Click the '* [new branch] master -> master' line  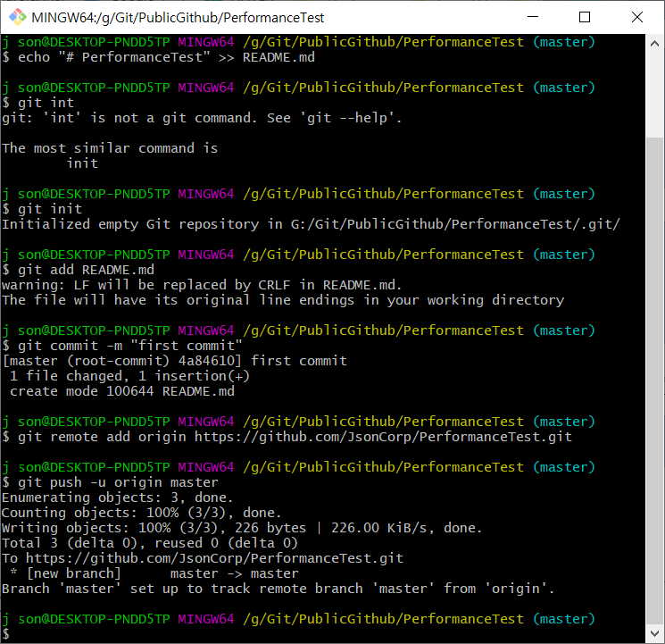[x=154, y=573]
